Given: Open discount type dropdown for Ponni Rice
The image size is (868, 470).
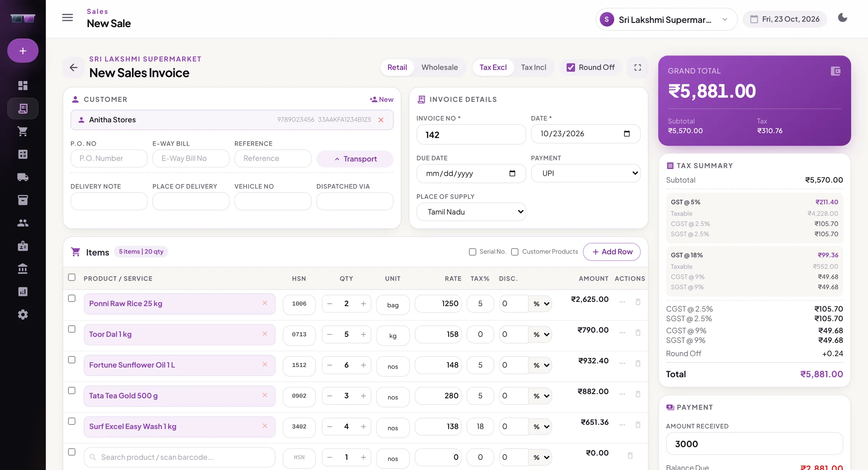Looking at the screenshot, I should click(x=540, y=304).
